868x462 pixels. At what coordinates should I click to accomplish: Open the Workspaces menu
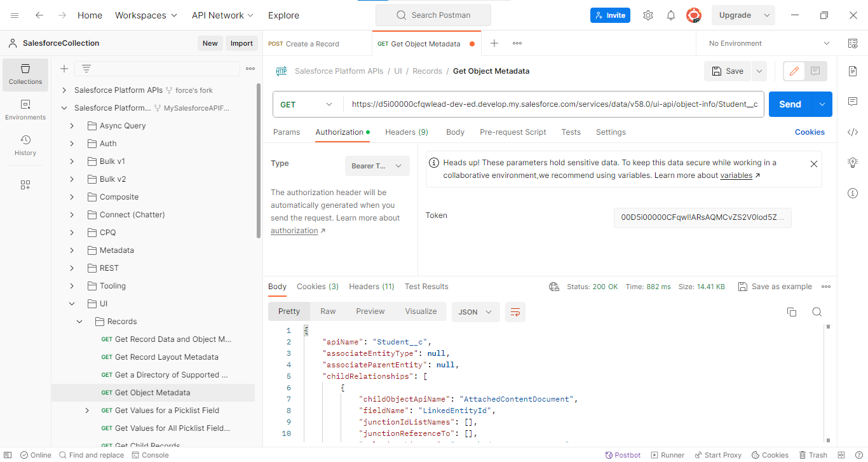tap(146, 15)
